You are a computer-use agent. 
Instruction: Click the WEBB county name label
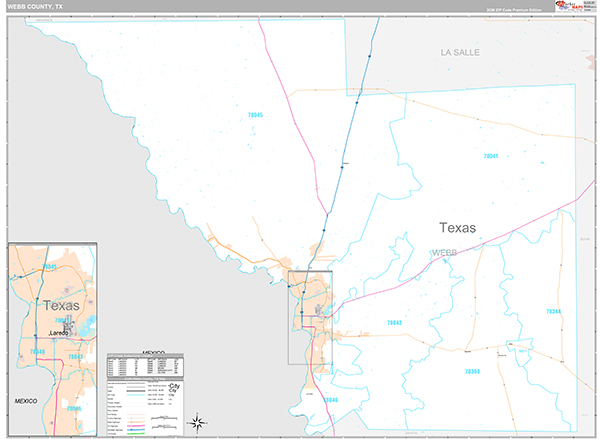(x=443, y=253)
